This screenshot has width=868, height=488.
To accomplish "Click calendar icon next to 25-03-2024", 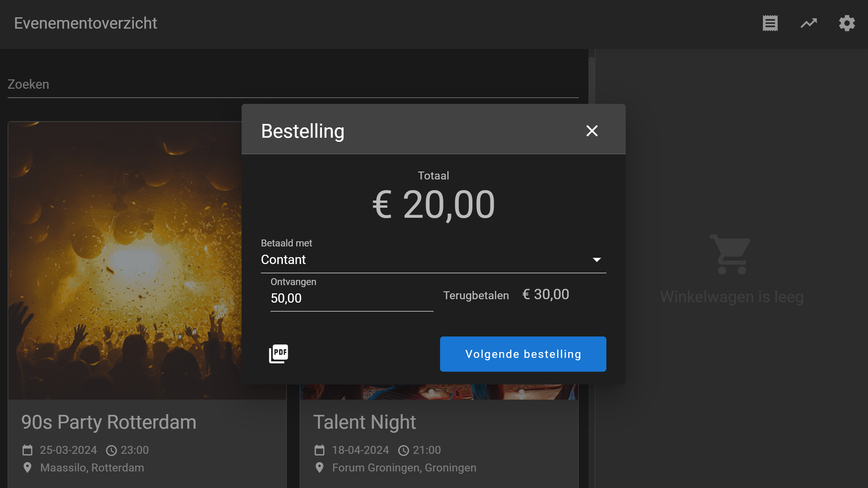I will [28, 450].
